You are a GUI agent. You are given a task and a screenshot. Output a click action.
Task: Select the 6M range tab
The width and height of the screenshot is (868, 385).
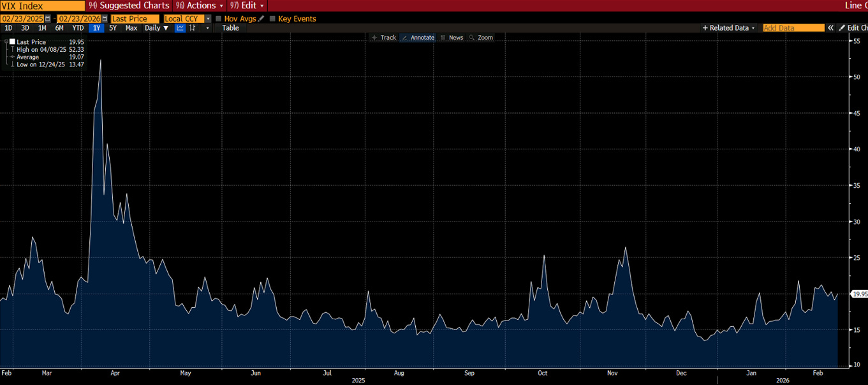pos(59,28)
